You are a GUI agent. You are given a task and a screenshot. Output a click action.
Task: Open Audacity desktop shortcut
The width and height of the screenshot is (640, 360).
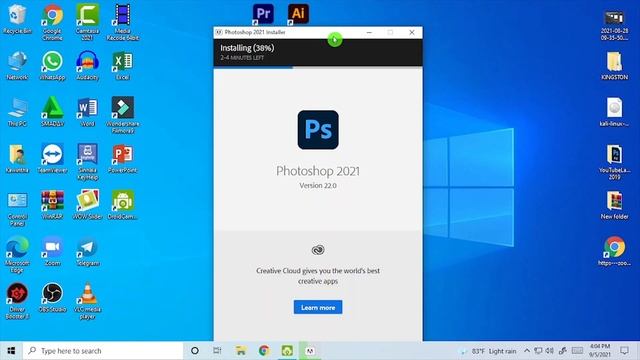87,65
